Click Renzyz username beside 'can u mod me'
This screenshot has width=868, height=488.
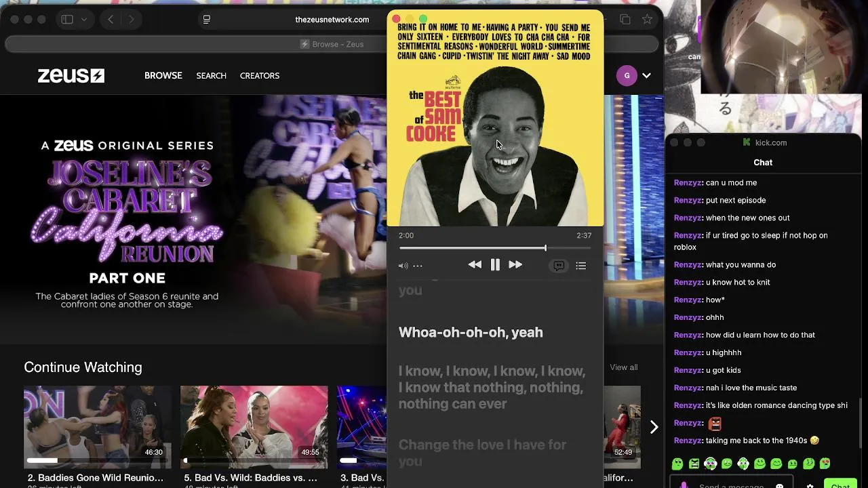688,182
